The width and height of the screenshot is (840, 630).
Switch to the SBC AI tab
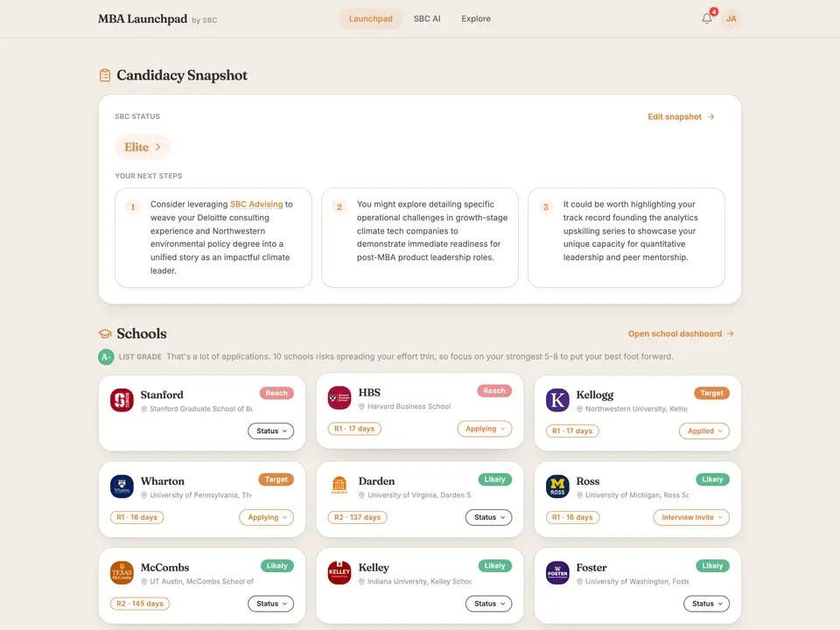[x=427, y=18]
